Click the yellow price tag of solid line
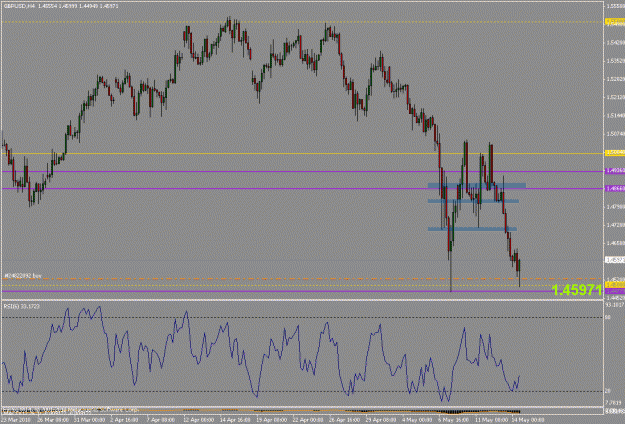625x424 pixels. (x=615, y=153)
